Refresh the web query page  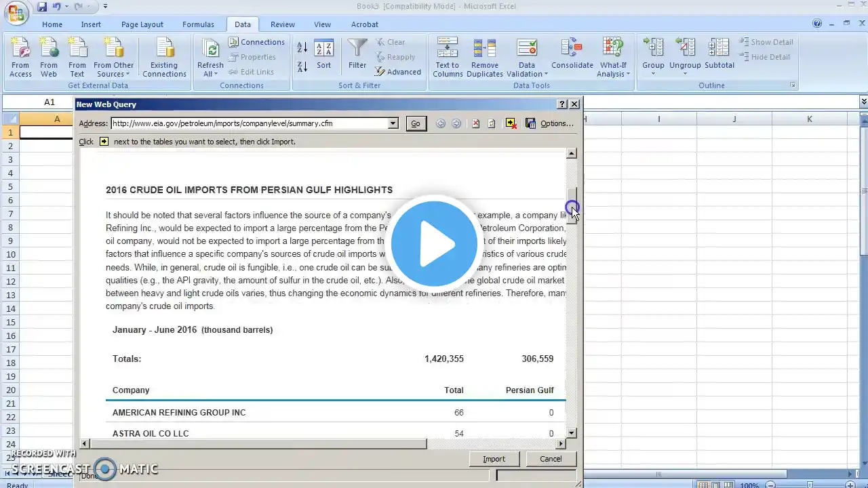click(x=492, y=123)
